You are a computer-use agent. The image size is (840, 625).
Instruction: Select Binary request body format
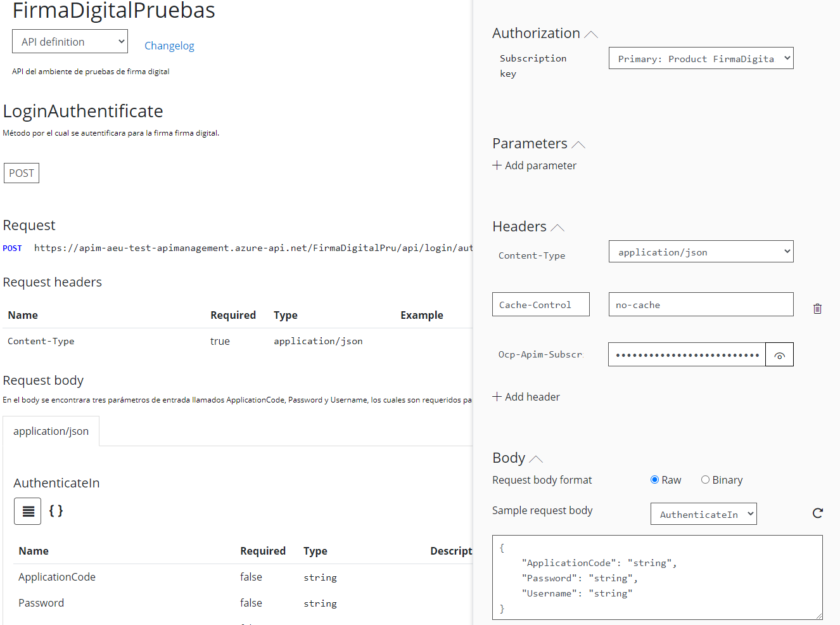(705, 480)
